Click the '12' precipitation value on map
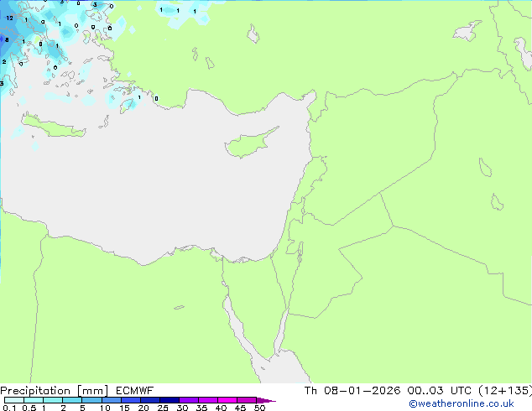The image size is (532, 411). (x=10, y=18)
